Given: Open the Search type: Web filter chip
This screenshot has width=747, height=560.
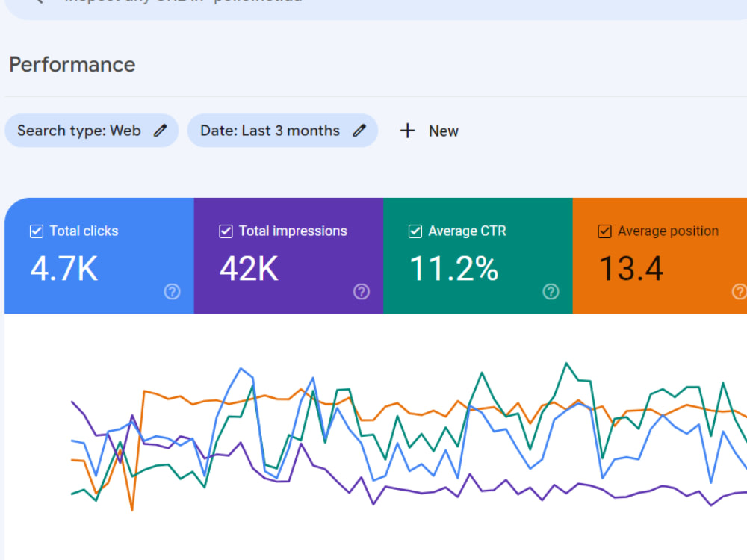Looking at the screenshot, I should (91, 131).
